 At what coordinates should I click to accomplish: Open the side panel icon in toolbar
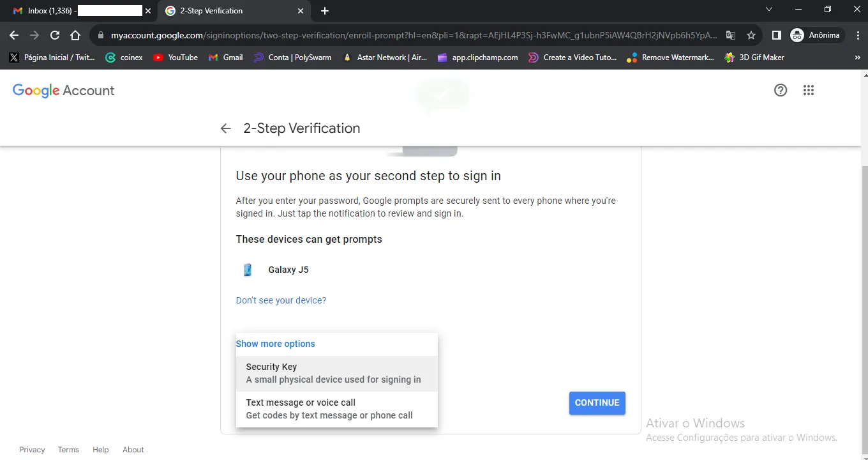[777, 35]
